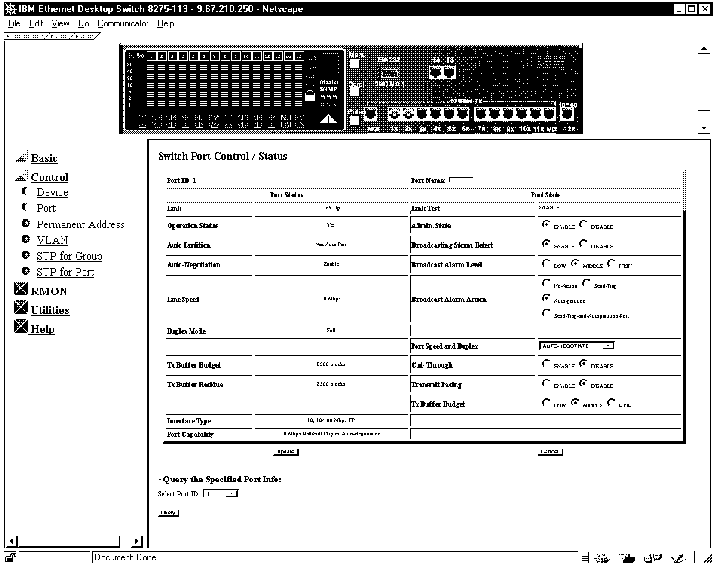The image size is (714, 566).
Task: Click the Utilities section icon
Action: (x=21, y=310)
